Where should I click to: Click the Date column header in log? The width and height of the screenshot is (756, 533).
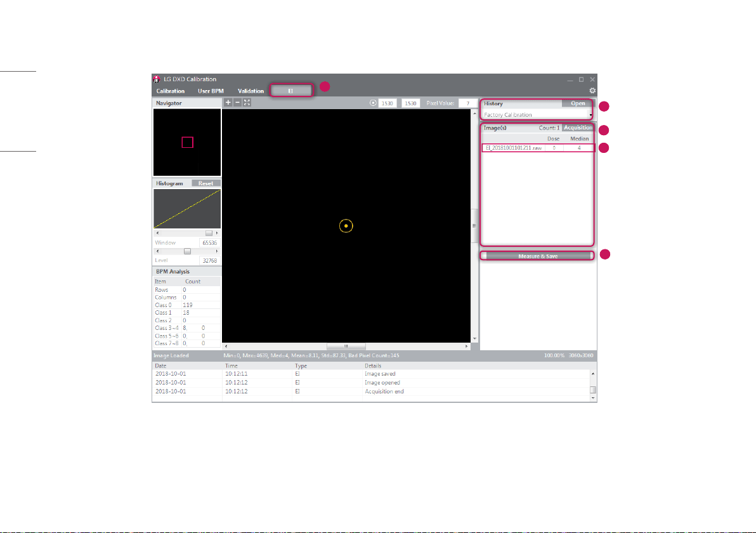160,365
